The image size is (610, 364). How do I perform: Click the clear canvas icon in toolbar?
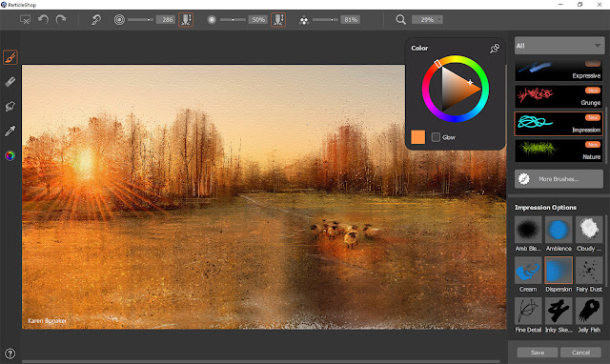(x=26, y=19)
